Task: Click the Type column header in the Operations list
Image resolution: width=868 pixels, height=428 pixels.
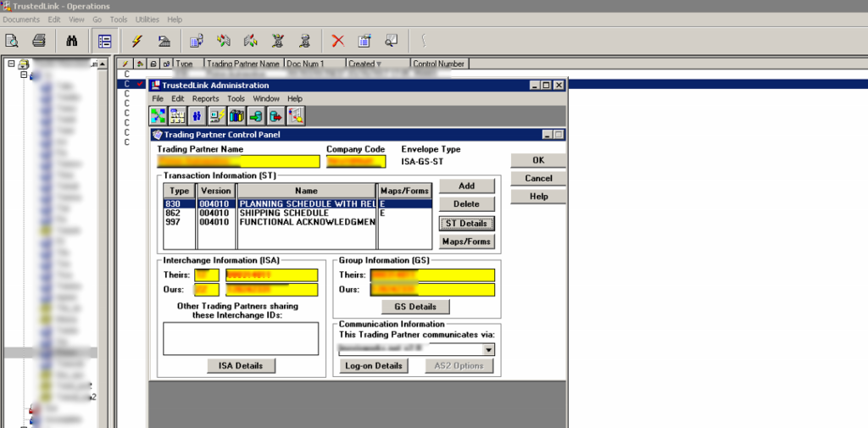Action: (189, 64)
